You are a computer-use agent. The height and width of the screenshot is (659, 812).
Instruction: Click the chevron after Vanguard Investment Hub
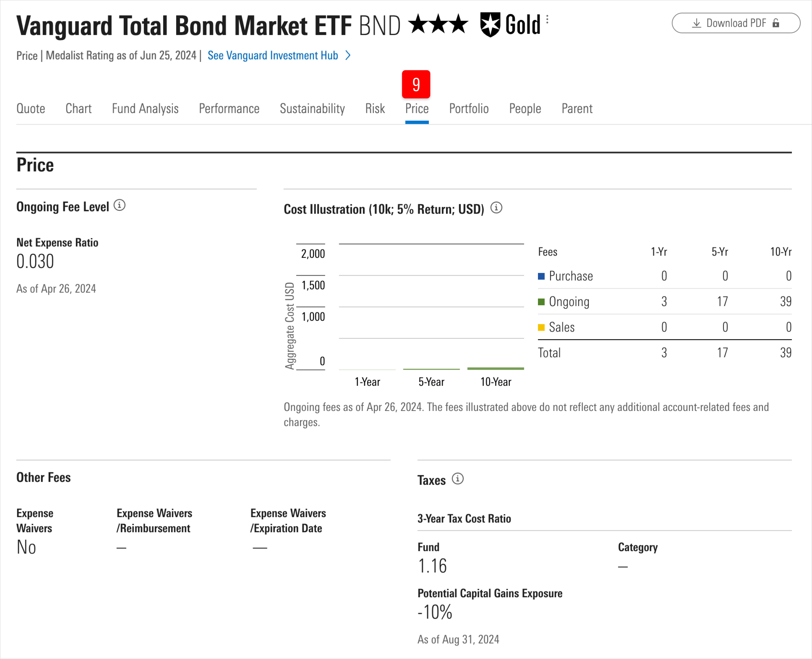point(348,56)
